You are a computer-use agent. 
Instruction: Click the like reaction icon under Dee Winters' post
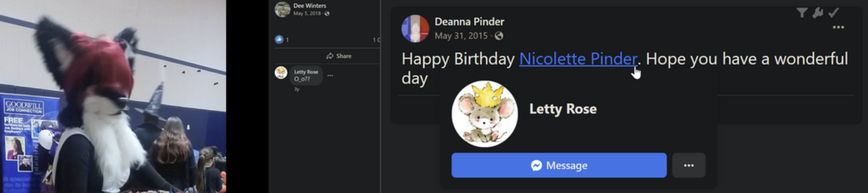coord(279,39)
